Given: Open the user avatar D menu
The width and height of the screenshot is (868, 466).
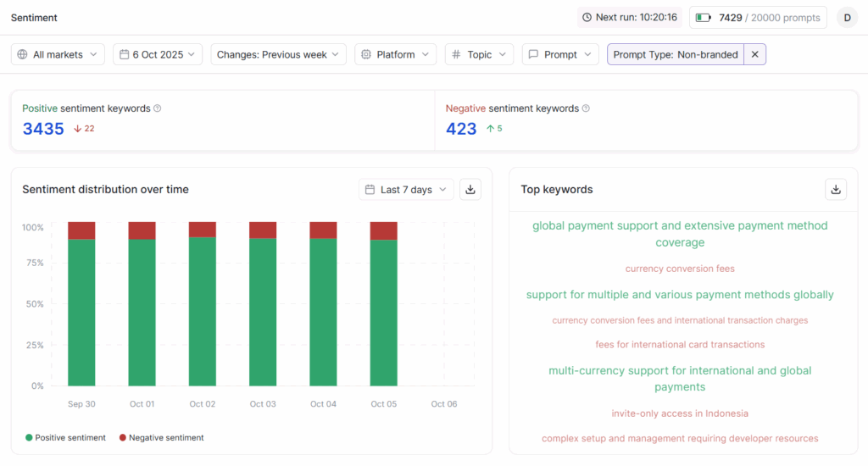Looking at the screenshot, I should click(847, 18).
